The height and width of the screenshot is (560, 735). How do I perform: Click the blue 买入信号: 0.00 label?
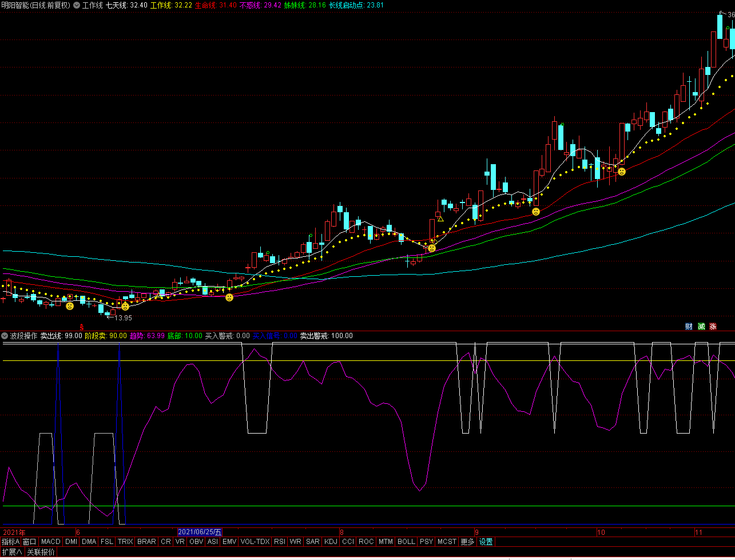click(x=275, y=336)
